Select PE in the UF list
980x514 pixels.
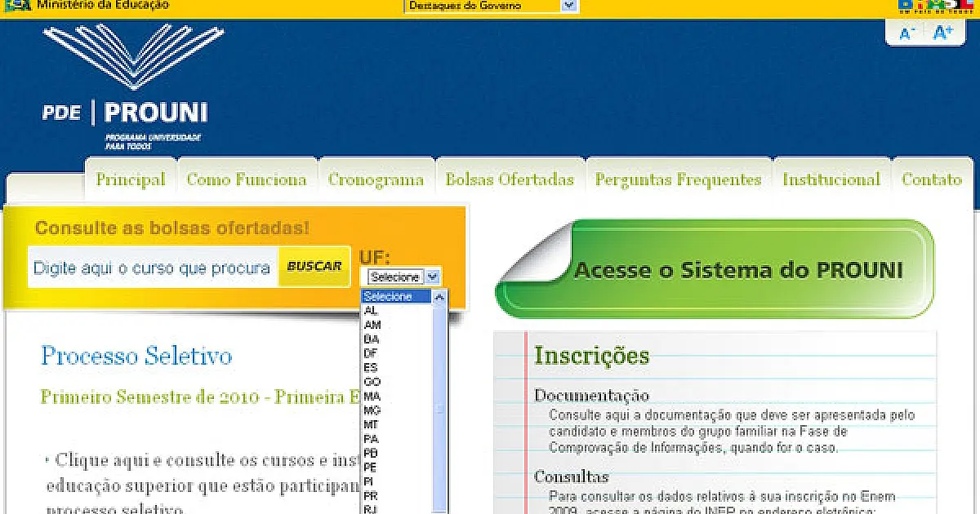pos(397,467)
